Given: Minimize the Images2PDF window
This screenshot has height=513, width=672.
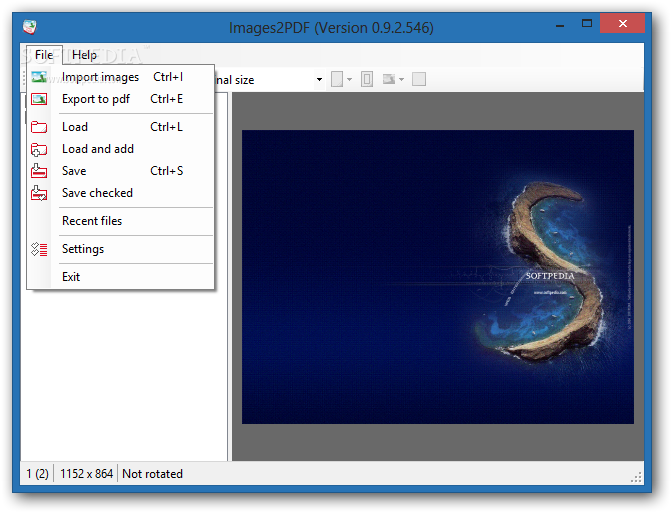Looking at the screenshot, I should (x=560, y=25).
